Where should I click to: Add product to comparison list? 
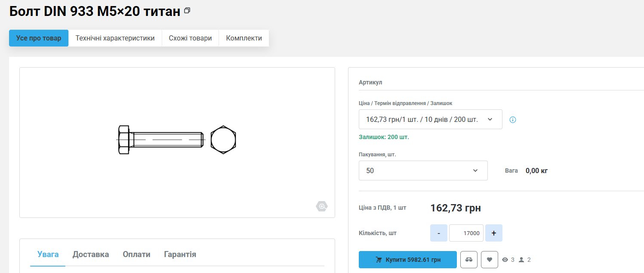point(468,260)
